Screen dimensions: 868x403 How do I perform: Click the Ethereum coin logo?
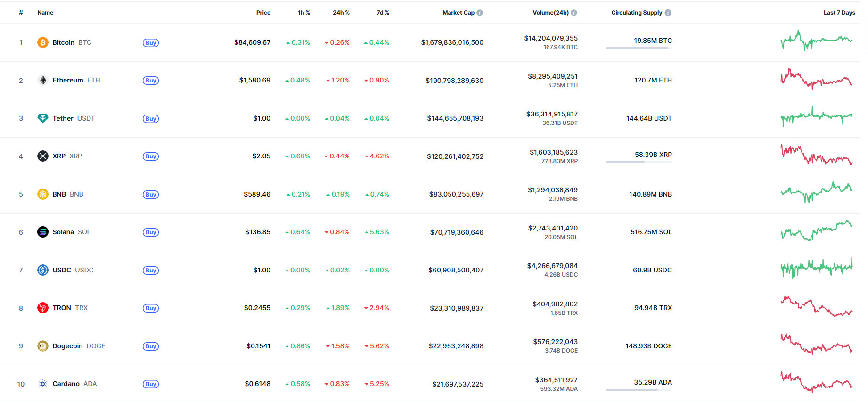tap(43, 80)
